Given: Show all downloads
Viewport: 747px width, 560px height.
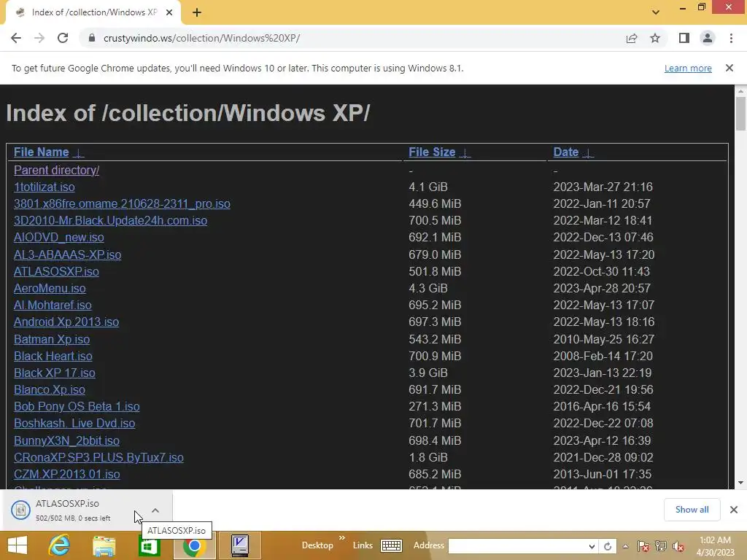Looking at the screenshot, I should pos(692,510).
